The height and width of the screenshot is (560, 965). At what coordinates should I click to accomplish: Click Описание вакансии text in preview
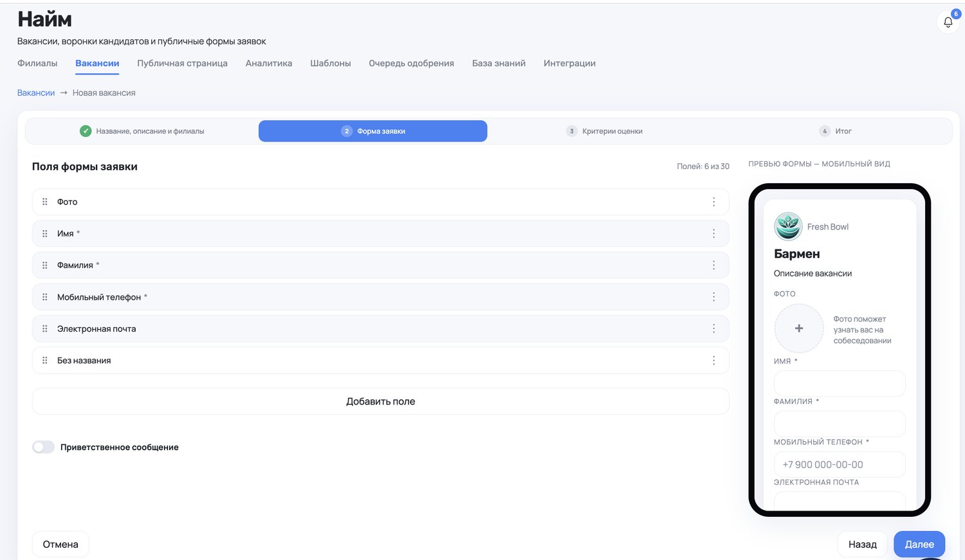(813, 273)
